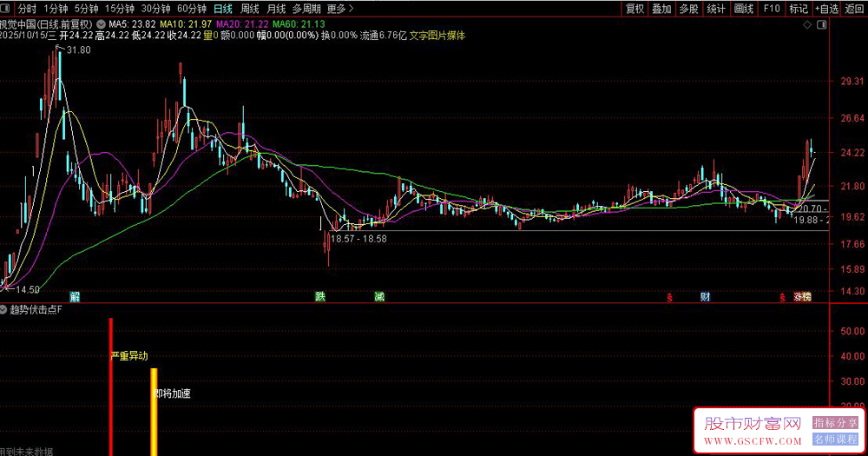Expand 趋势伏击点F indicator dropdown

coord(3,310)
